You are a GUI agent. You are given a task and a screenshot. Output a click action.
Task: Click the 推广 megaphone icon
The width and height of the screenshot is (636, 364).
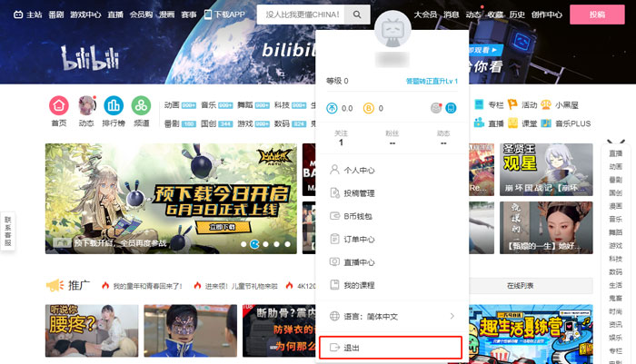click(55, 285)
